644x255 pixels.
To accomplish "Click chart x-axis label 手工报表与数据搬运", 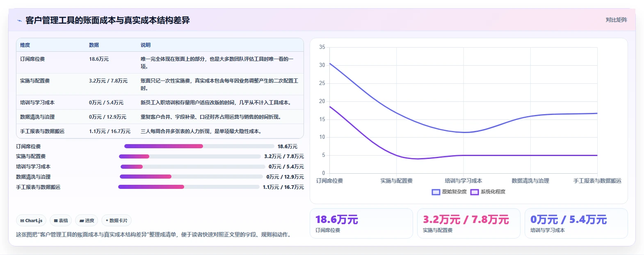I will tap(597, 181).
